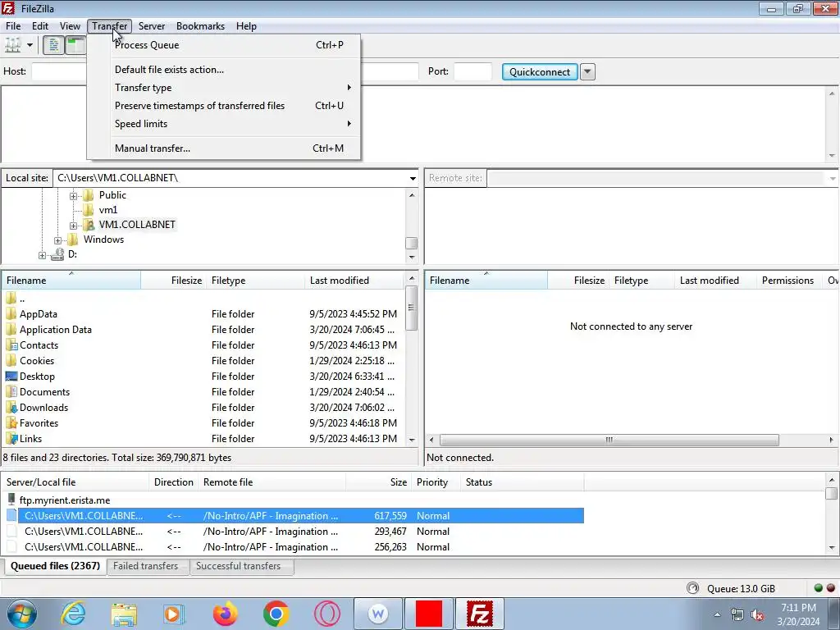Screen dimensions: 840x630
Task: Click local file list scrollbar thumb
Action: pos(411,308)
